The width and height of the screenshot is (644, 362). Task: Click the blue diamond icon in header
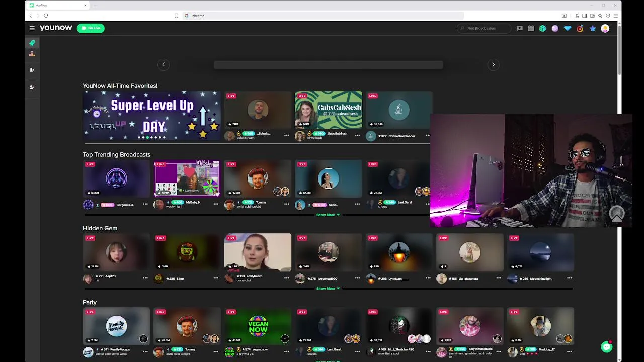point(568,29)
